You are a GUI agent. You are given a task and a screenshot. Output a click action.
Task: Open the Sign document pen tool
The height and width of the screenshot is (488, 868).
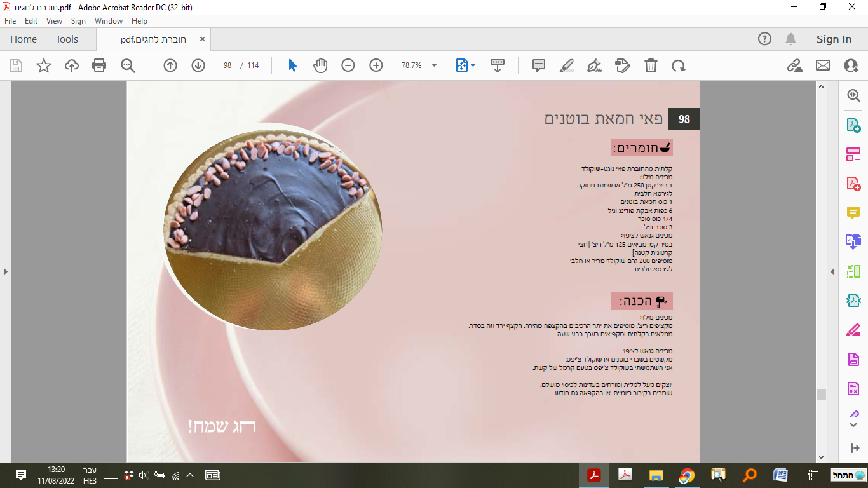[595, 65]
